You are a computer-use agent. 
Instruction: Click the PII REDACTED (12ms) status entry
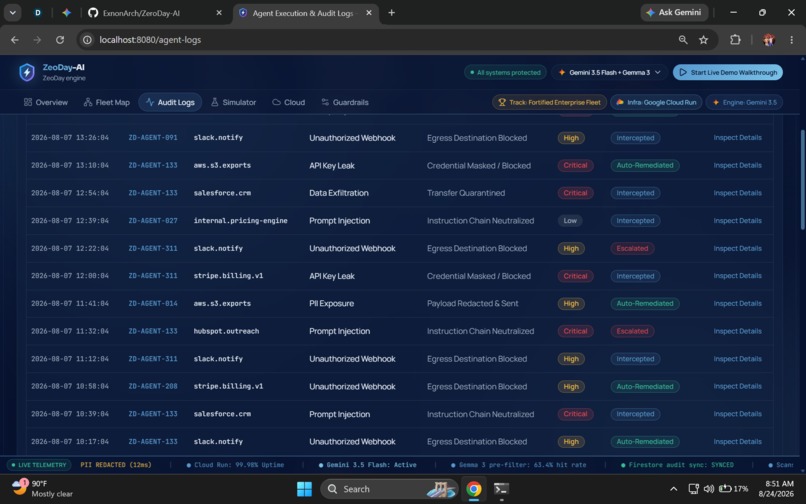(x=116, y=465)
